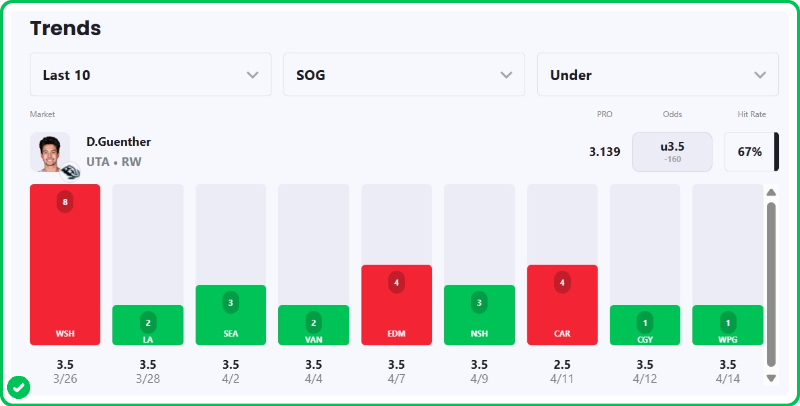This screenshot has height=406, width=800.
Task: Open the Last 10 dropdown
Action: tap(150, 75)
